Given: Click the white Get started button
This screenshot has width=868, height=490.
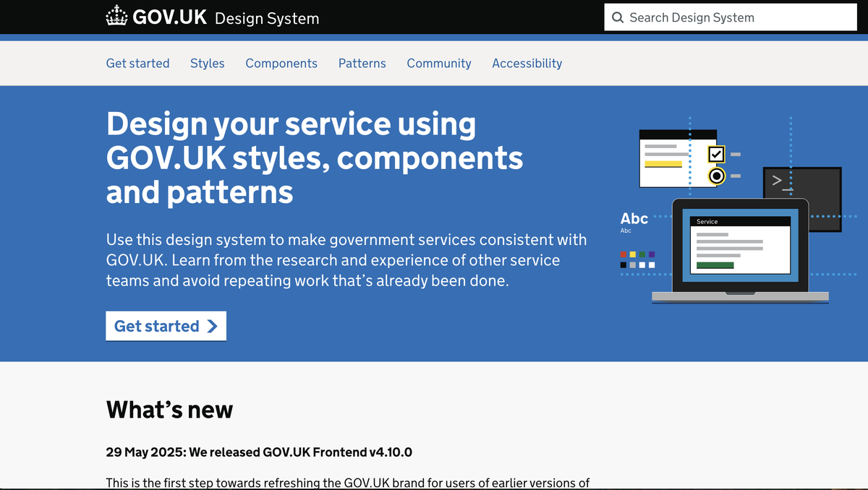Looking at the screenshot, I should coord(166,326).
